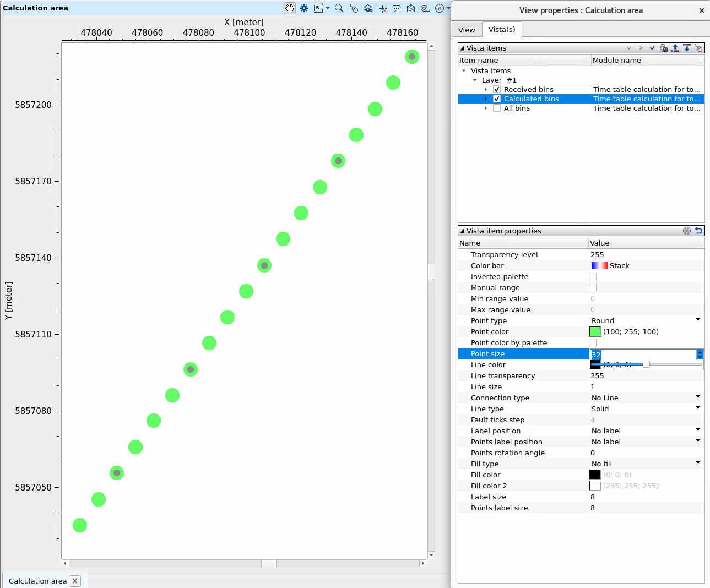Viewport: 710px width, 588px height.
Task: Select the Calculation area tab
Action: pos(37,581)
